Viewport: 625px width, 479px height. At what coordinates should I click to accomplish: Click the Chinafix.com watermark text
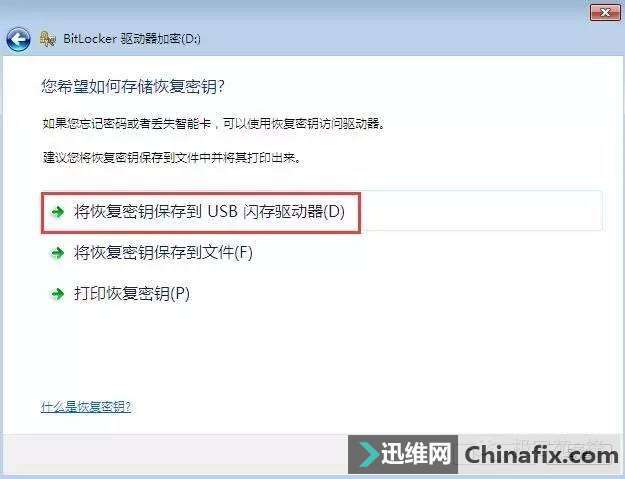click(541, 455)
